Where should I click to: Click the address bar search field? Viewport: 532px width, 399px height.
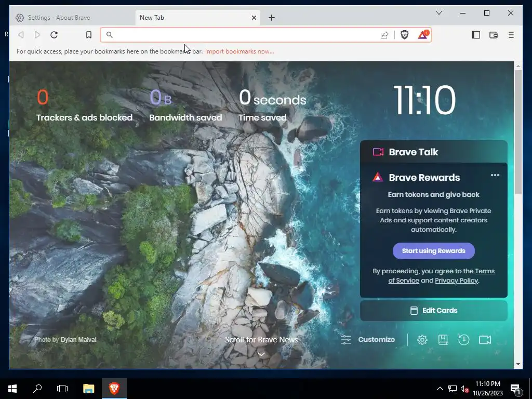pos(244,35)
